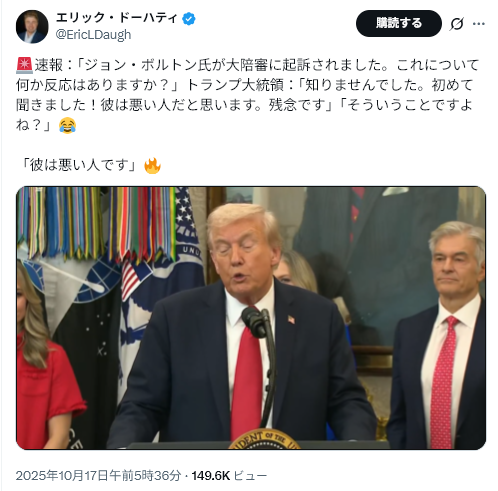Open the three-dot more options menu
Viewport: 498px width, 491px height.
pyautogui.click(x=479, y=24)
